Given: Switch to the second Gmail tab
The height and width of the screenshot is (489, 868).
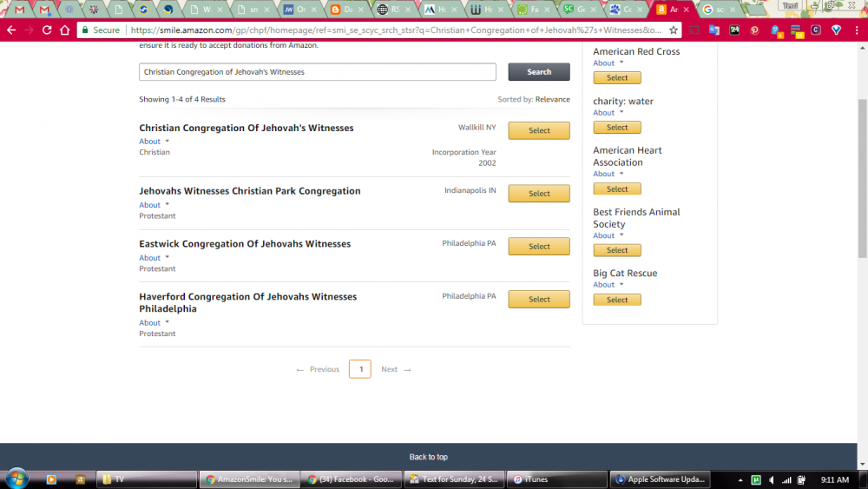Looking at the screenshot, I should [44, 10].
